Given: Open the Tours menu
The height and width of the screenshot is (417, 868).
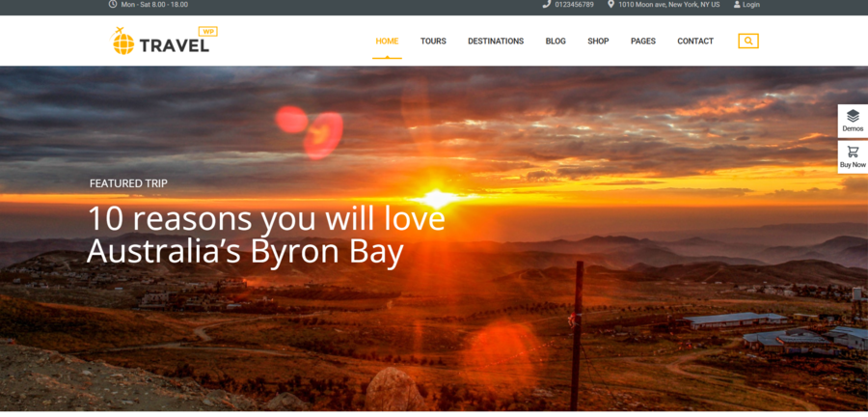Looking at the screenshot, I should pos(433,41).
